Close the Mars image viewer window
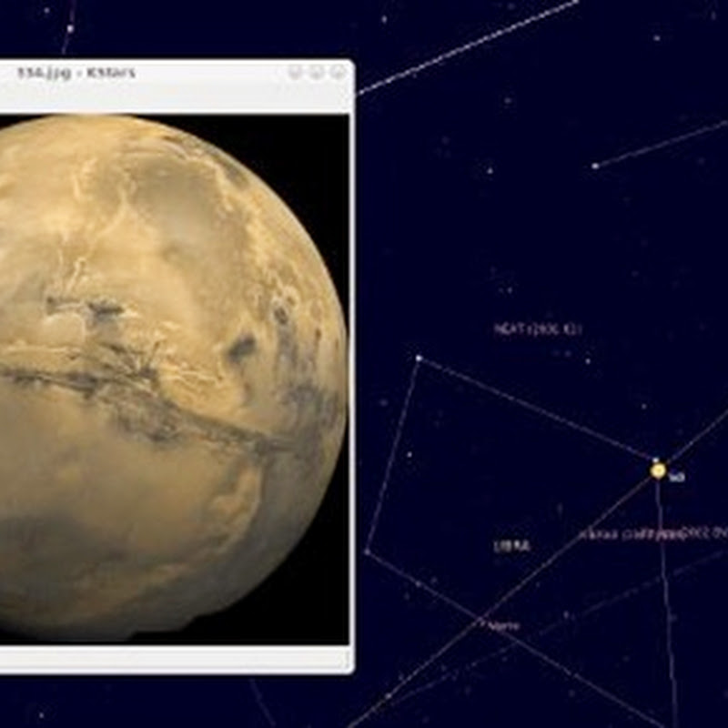 (339, 73)
